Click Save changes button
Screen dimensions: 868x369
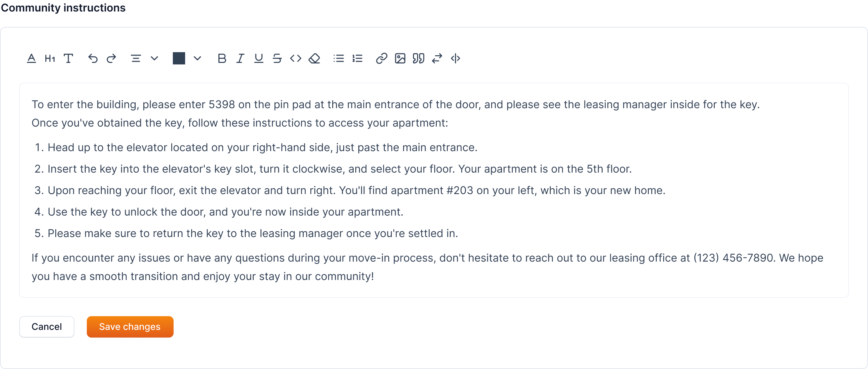pyautogui.click(x=130, y=327)
